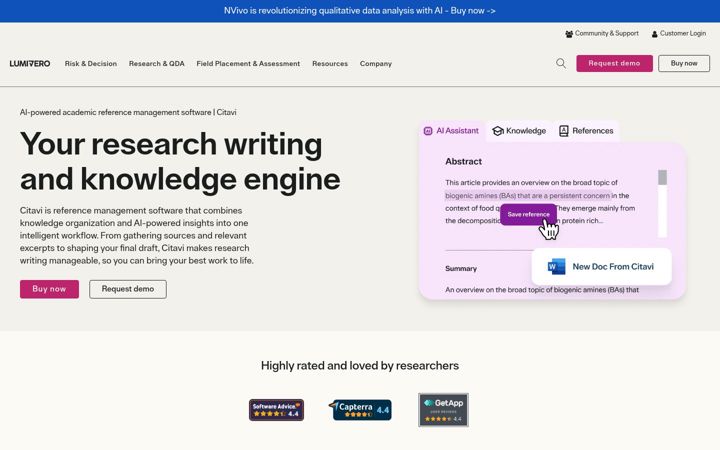
Task: Click the Summary heading in the panel
Action: pyautogui.click(x=461, y=269)
